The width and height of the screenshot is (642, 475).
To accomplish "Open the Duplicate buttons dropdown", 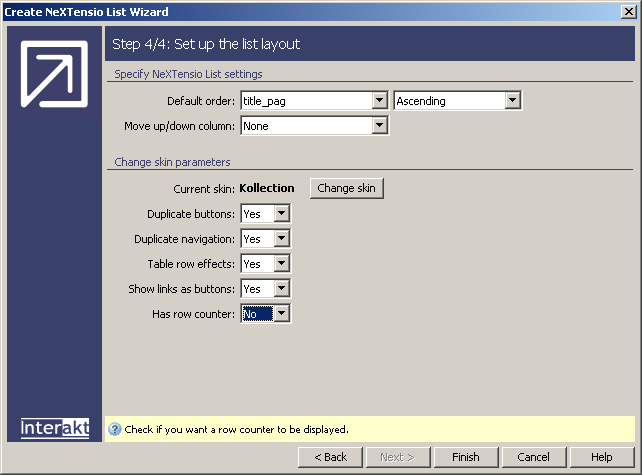I will tap(281, 214).
